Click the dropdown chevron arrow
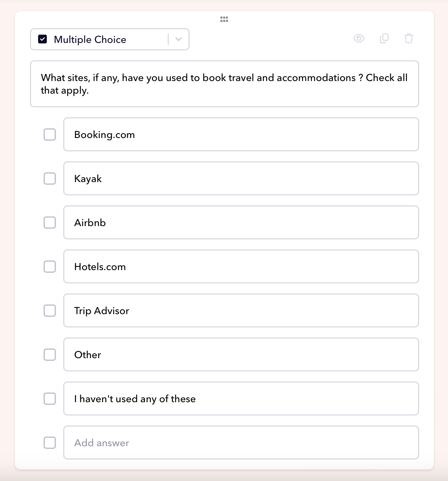This screenshot has height=481, width=448. coord(179,39)
